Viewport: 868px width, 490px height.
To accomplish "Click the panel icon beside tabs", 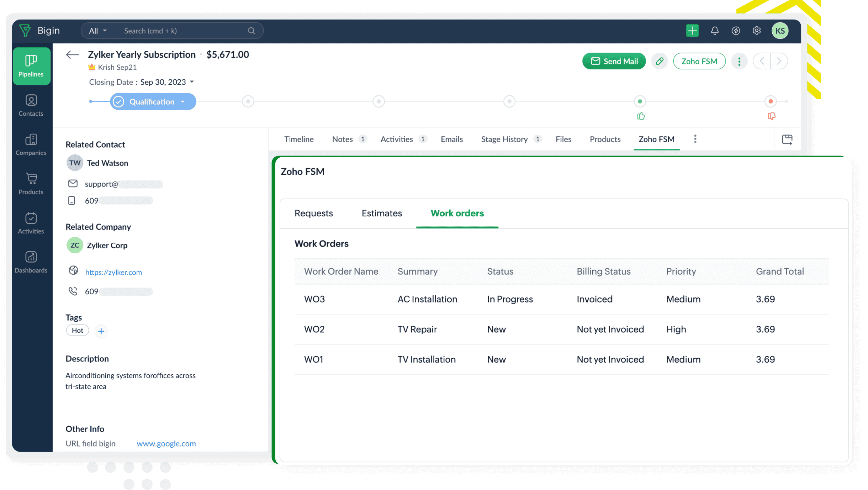I will pyautogui.click(x=787, y=139).
